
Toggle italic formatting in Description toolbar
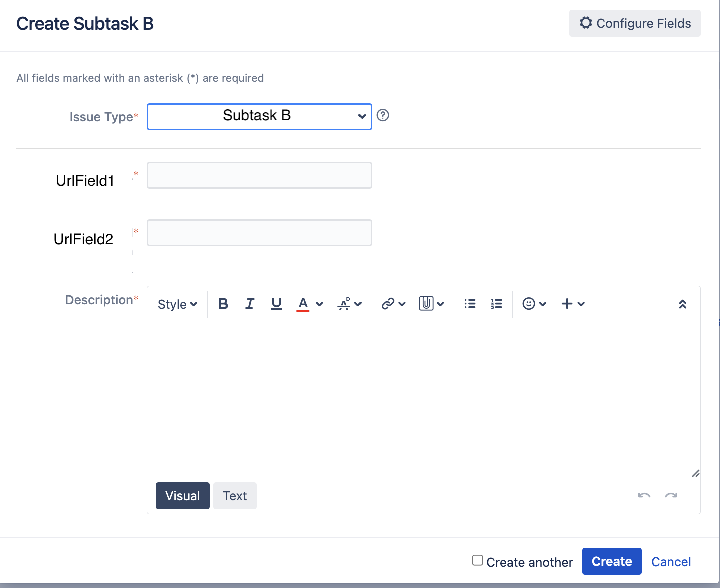point(250,304)
